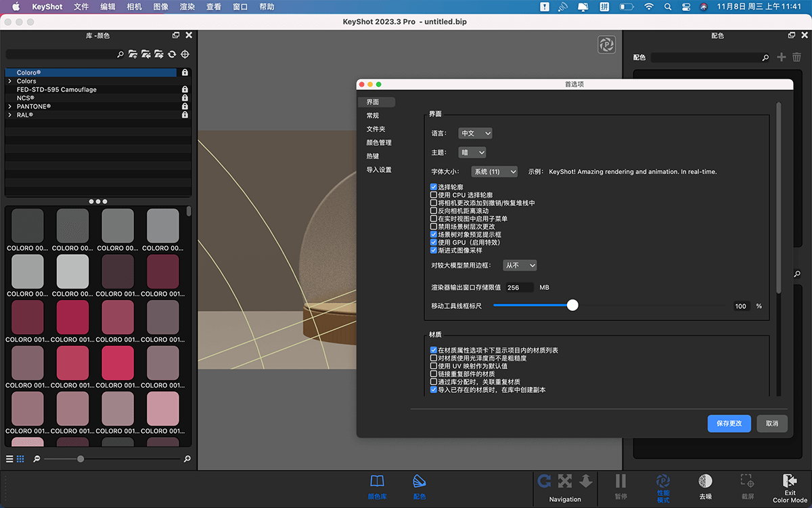Enable 使用 UV 映射作为默认值
The height and width of the screenshot is (508, 812).
pos(434,366)
